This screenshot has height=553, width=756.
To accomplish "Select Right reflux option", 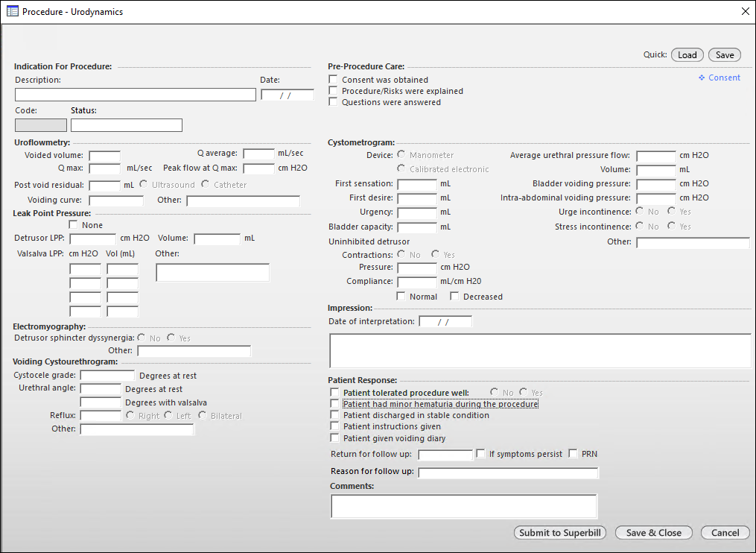I will point(130,415).
